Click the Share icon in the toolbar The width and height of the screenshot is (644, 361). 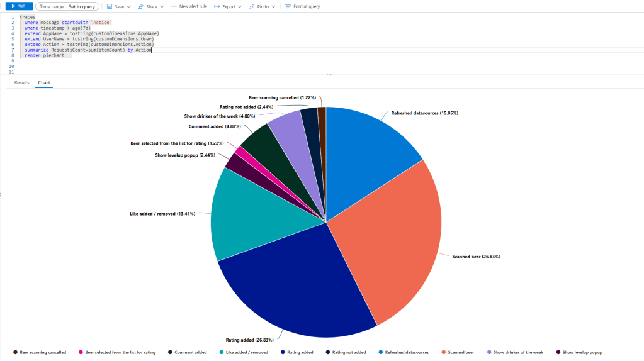point(141,6)
